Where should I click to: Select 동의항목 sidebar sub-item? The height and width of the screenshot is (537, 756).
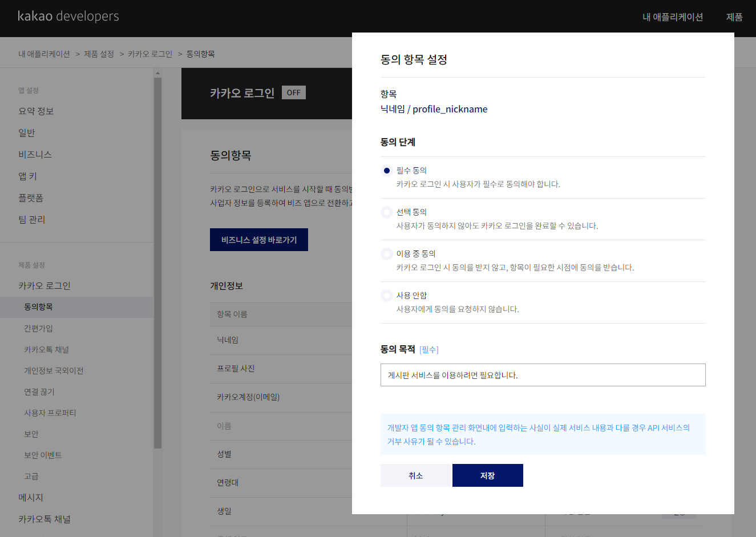point(76,307)
